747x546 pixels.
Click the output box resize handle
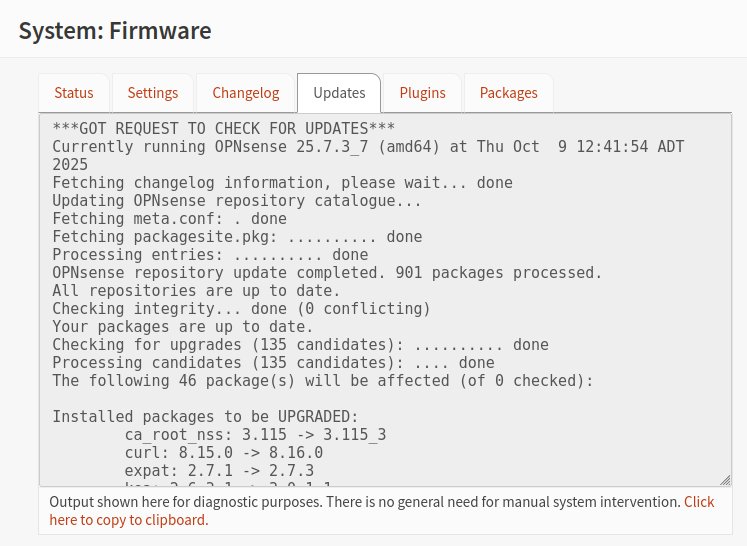pos(725,480)
